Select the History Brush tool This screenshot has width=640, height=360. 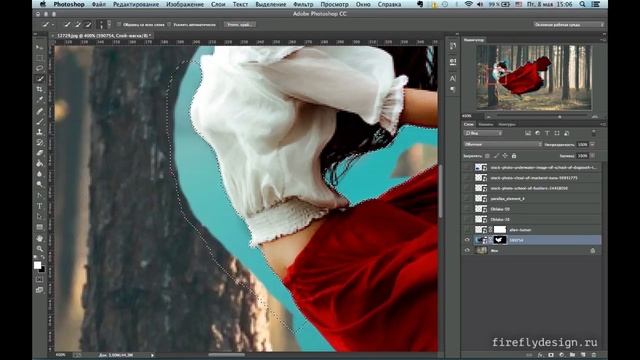coord(40,142)
